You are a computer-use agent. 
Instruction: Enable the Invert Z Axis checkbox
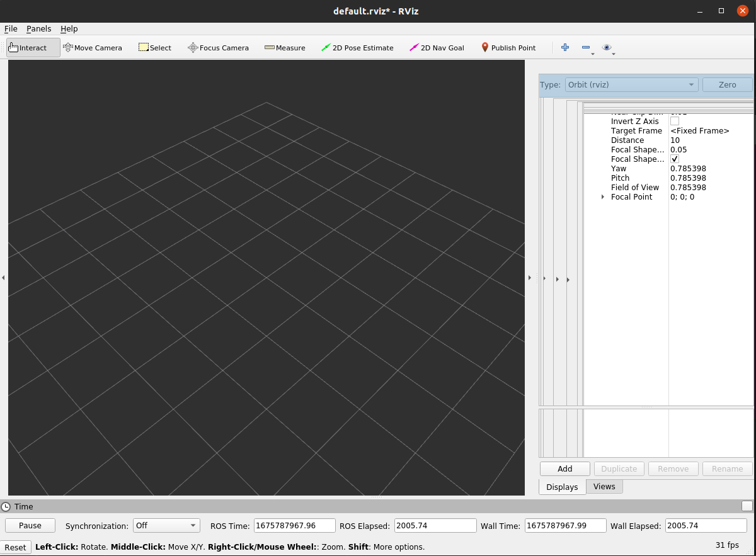(x=675, y=121)
